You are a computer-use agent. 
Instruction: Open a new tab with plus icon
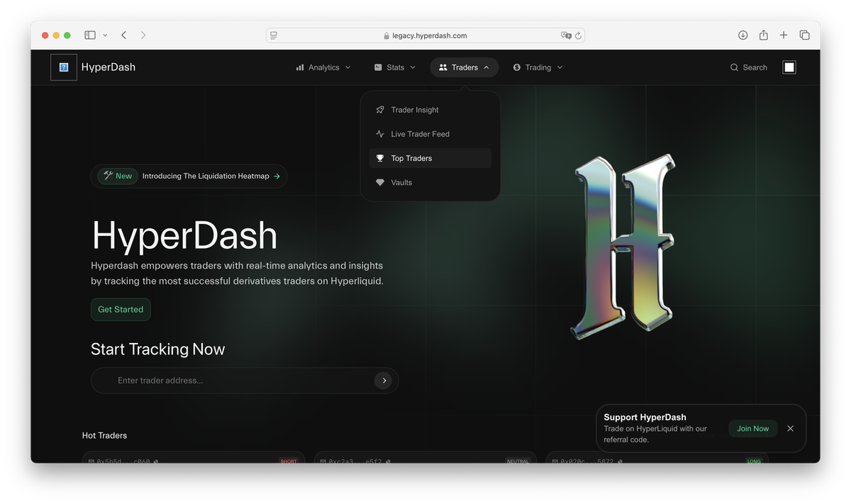(x=784, y=35)
